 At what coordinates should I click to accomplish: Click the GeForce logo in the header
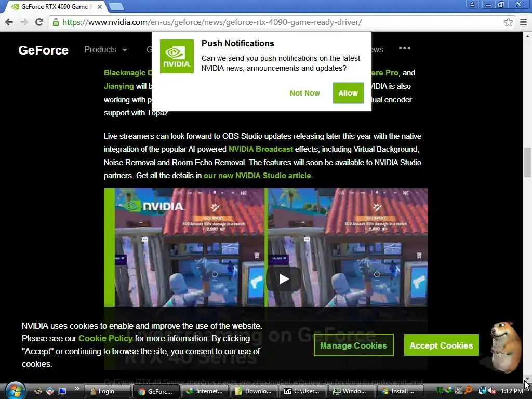click(x=43, y=50)
